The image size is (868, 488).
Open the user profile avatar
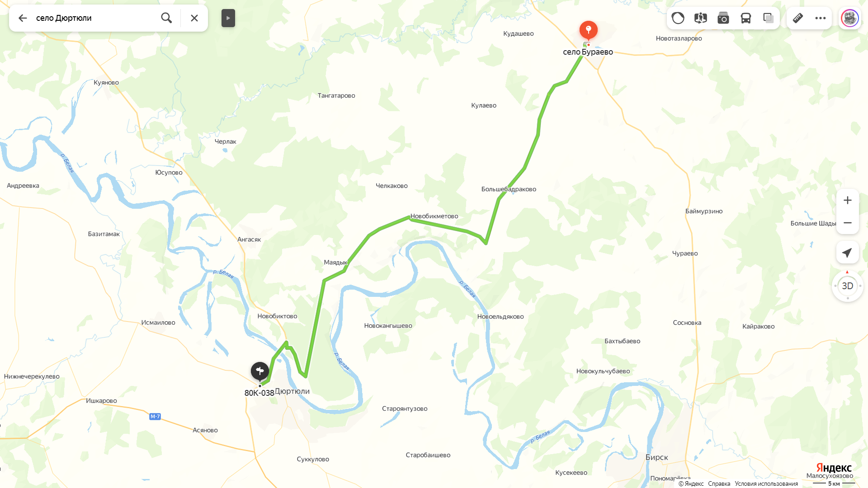point(850,18)
